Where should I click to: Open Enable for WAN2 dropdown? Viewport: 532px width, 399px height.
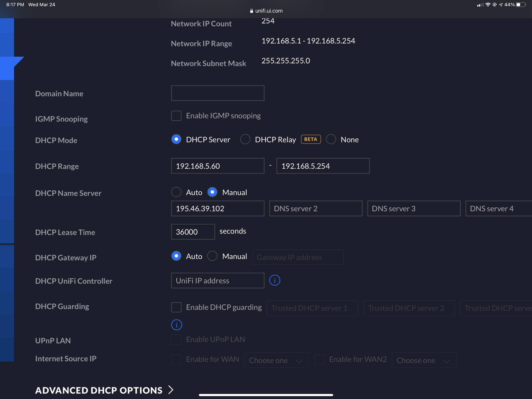point(424,360)
